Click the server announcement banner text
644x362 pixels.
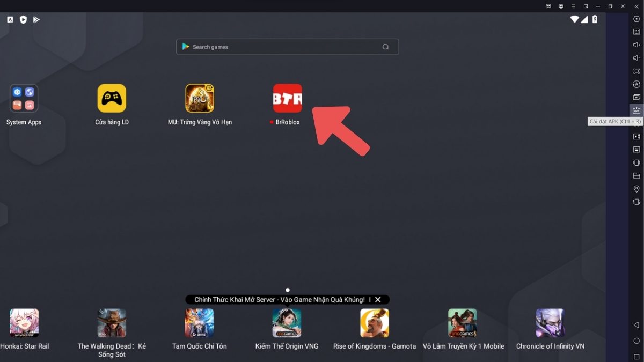click(x=279, y=299)
